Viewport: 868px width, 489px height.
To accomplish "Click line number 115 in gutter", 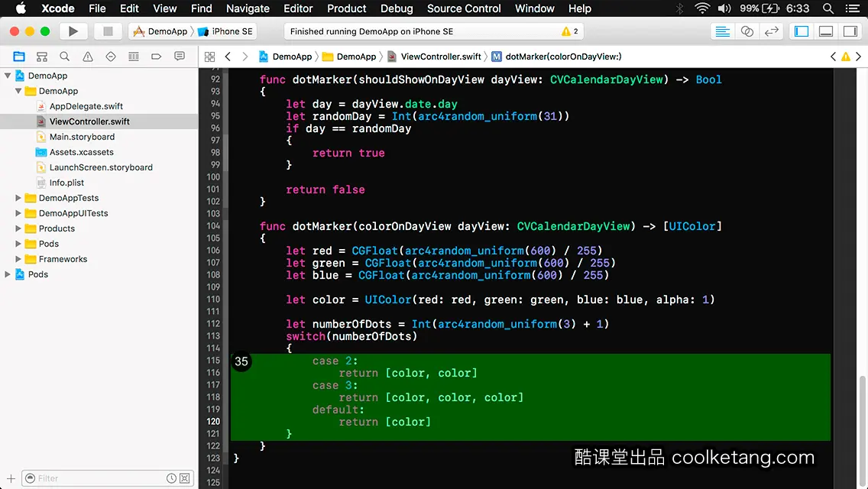I will coord(213,361).
